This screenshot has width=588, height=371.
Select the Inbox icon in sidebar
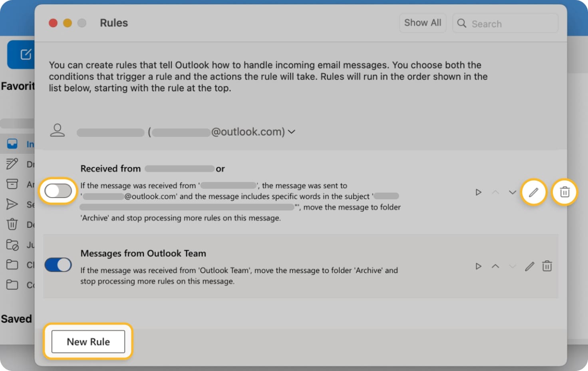(12, 144)
